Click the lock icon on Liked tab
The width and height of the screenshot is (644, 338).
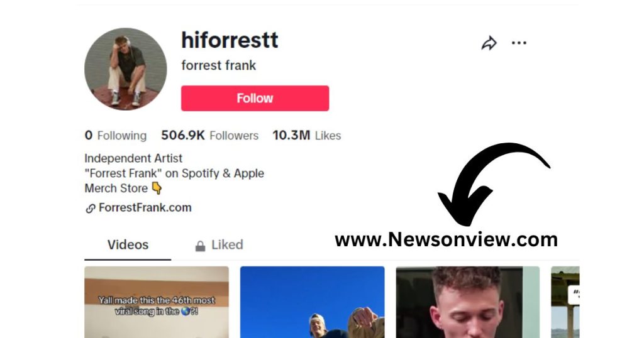200,246
